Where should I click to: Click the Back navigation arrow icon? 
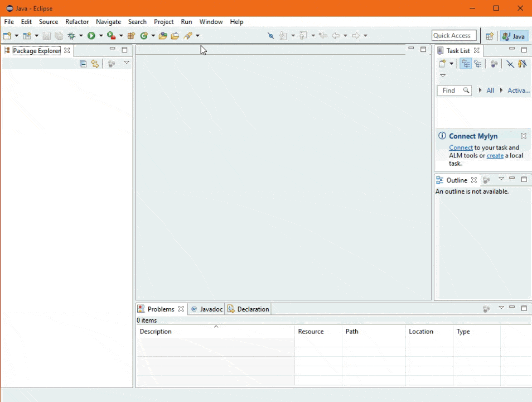pyautogui.click(x=336, y=36)
